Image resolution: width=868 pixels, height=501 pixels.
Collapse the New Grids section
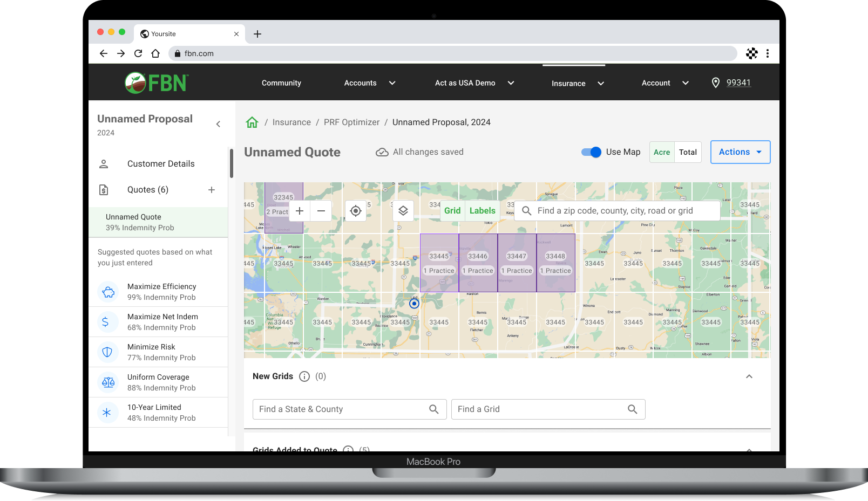(749, 376)
